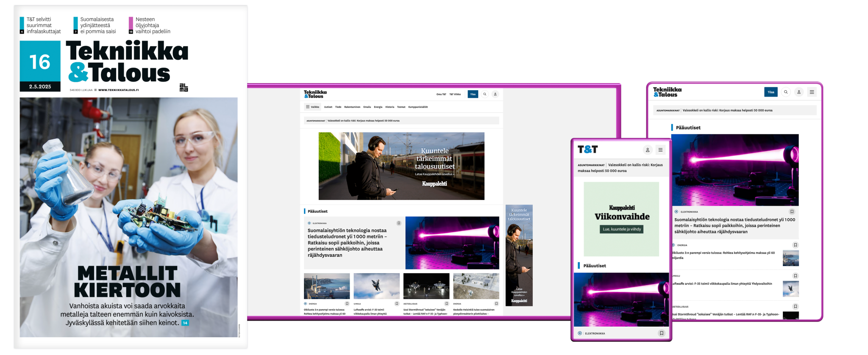Bookmark the drone technology headline article on desktop
Viewport: 868px width, 355px height.
(399, 223)
